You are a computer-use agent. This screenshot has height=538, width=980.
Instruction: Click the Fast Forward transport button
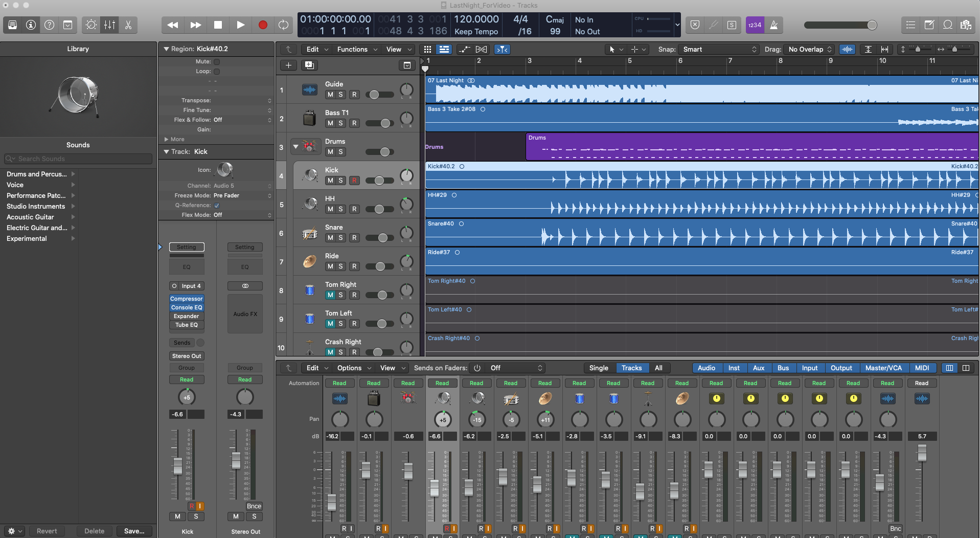pos(195,25)
